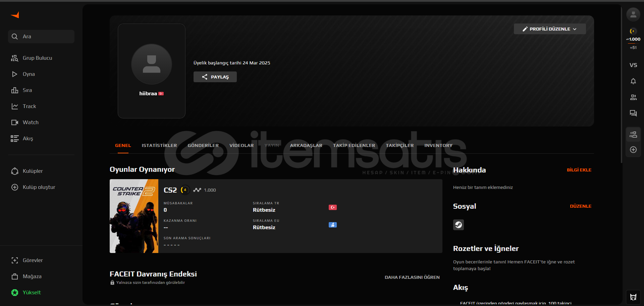The width and height of the screenshot is (644, 306).
Task: Click the FACEIT mascot icon at the bottom right
Action: pyautogui.click(x=633, y=297)
